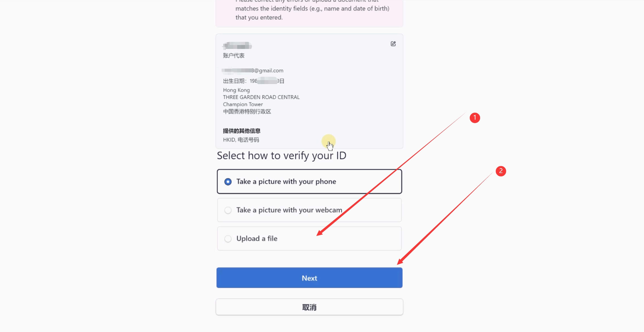Click the 'HKID, 电话号码' info text

[x=241, y=140]
